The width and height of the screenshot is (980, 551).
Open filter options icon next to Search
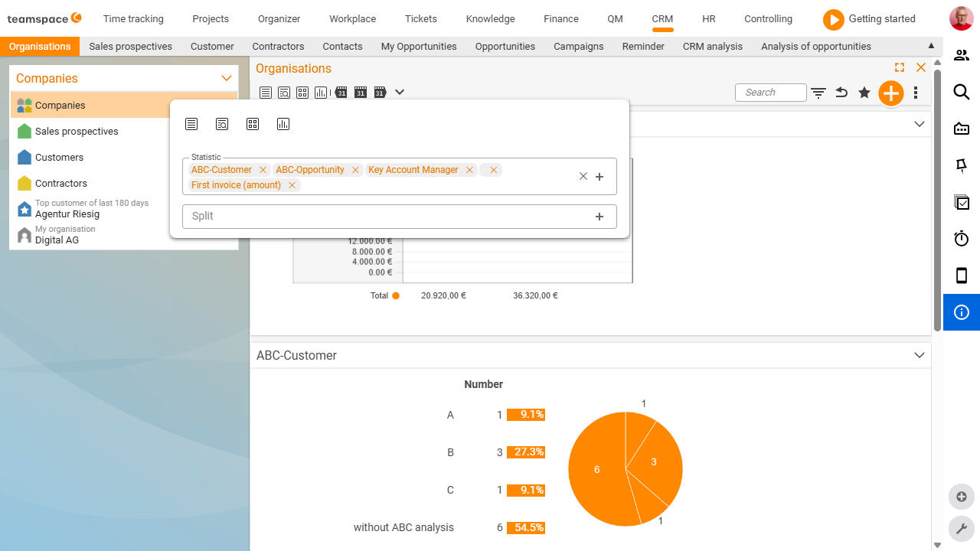point(818,93)
